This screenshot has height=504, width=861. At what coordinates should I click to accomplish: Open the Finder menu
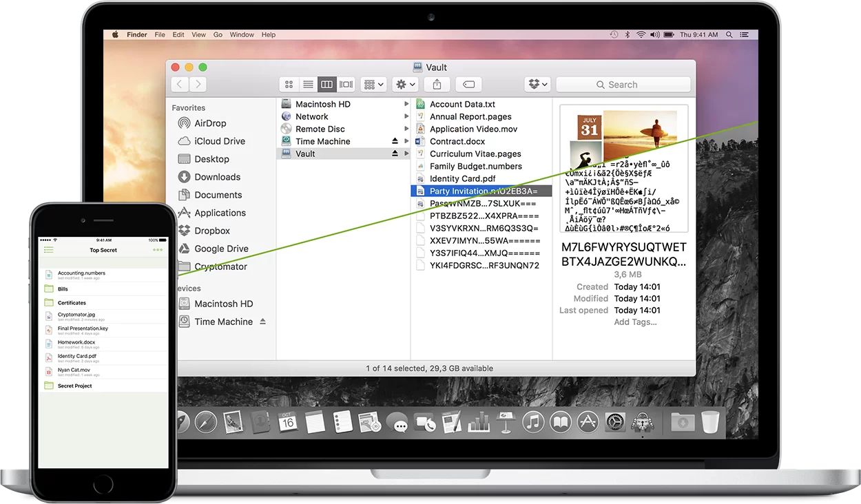pos(137,34)
